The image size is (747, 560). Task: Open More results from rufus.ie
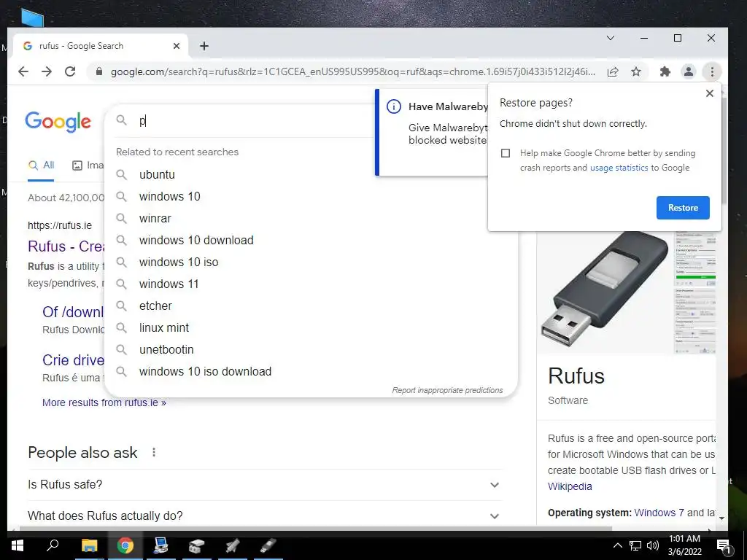[x=104, y=402]
